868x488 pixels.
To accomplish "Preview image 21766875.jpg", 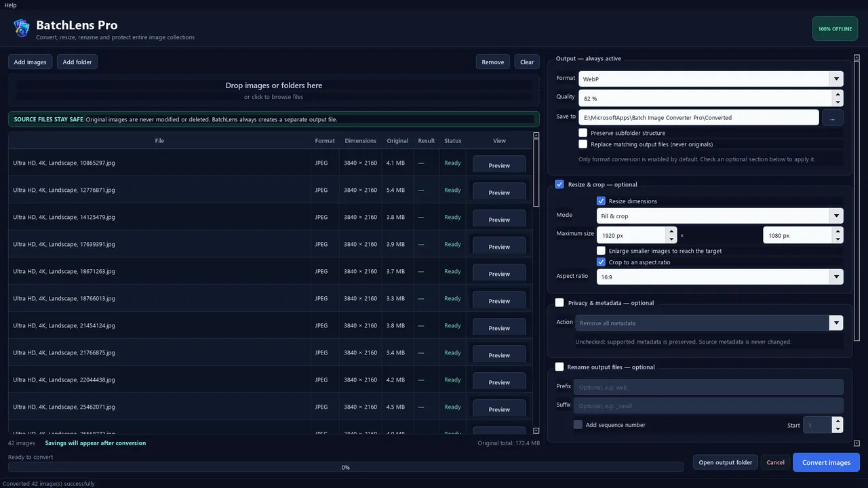I will pos(499,355).
